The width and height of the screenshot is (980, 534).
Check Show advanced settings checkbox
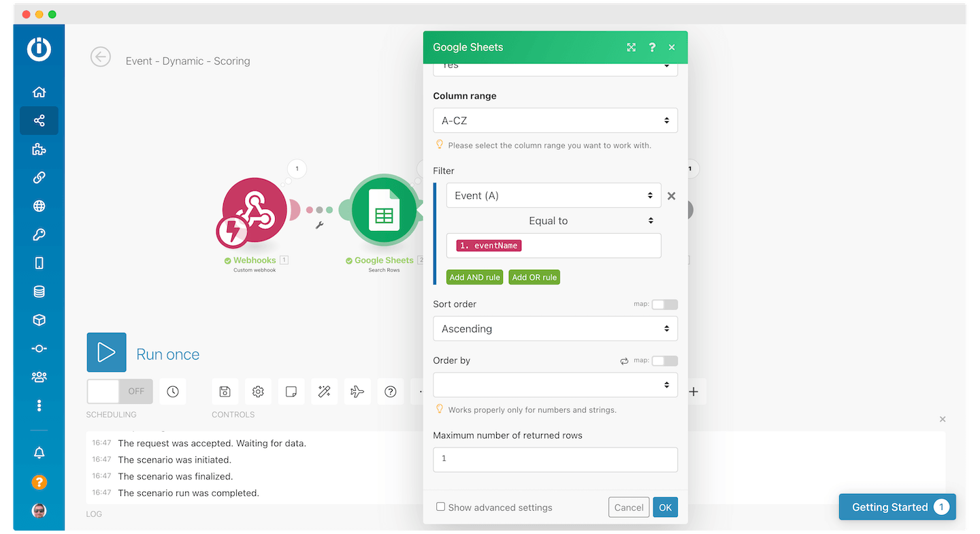441,507
